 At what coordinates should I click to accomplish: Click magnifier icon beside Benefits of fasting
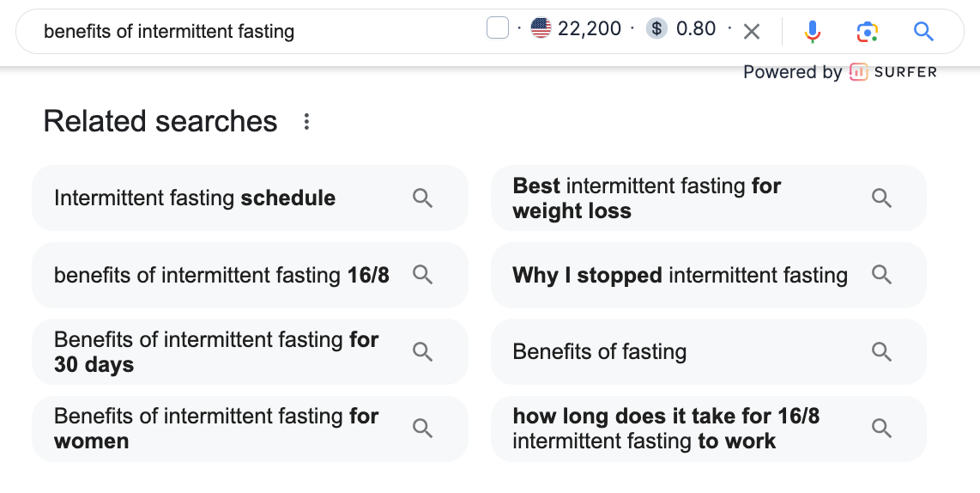coord(881,351)
